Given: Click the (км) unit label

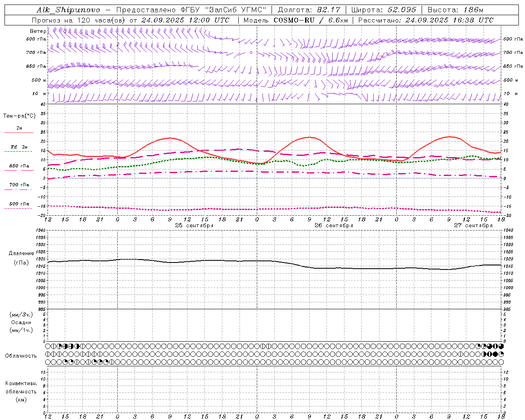Looking at the screenshot, I should (21, 399).
